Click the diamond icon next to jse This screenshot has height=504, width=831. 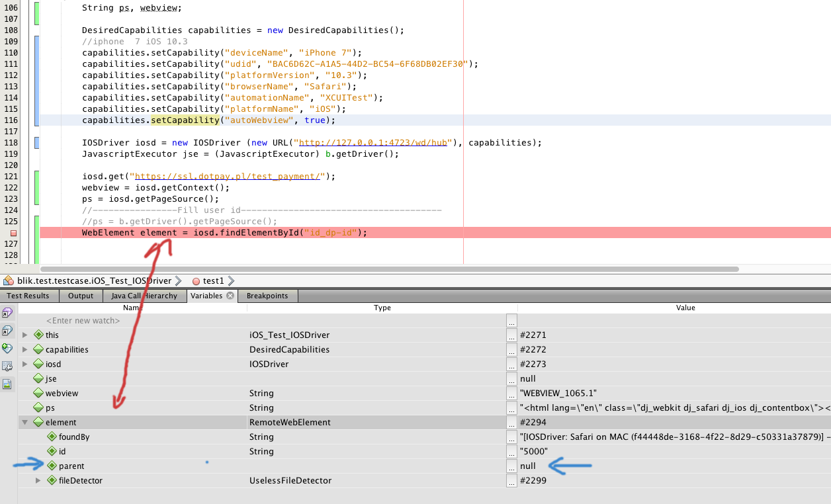pyautogui.click(x=38, y=378)
